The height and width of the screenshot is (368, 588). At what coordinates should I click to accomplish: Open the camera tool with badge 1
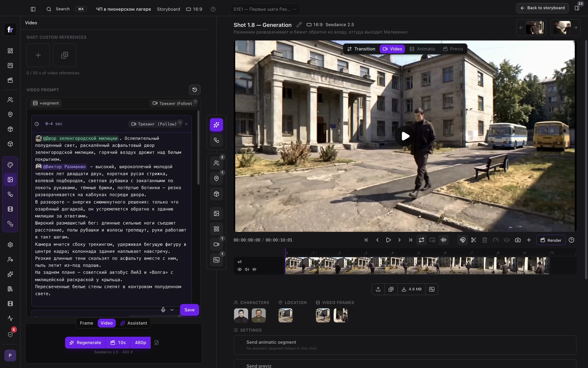pos(216,244)
